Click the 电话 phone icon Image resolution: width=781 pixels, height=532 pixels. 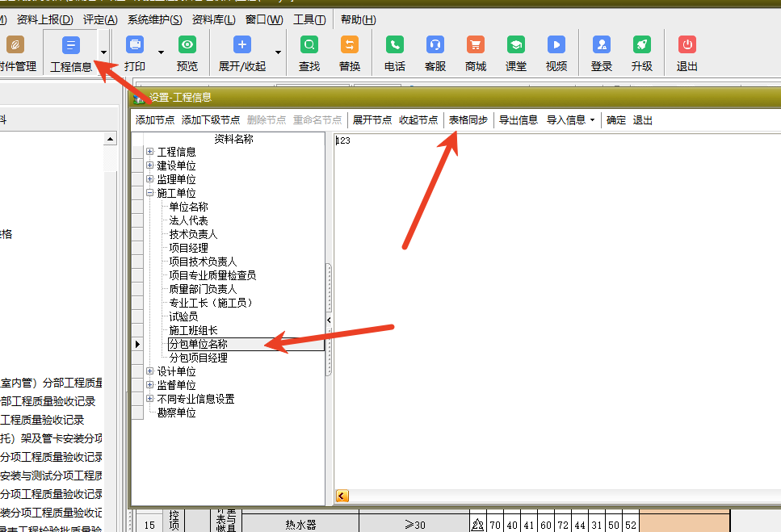click(394, 45)
